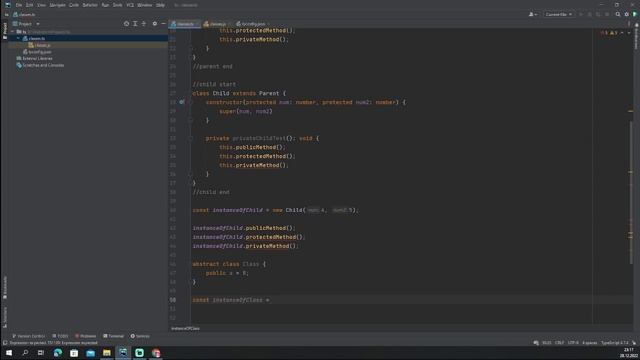Viewport: 640px width, 360px height.
Task: Open the Current File run configuration dropdown
Action: click(x=559, y=14)
